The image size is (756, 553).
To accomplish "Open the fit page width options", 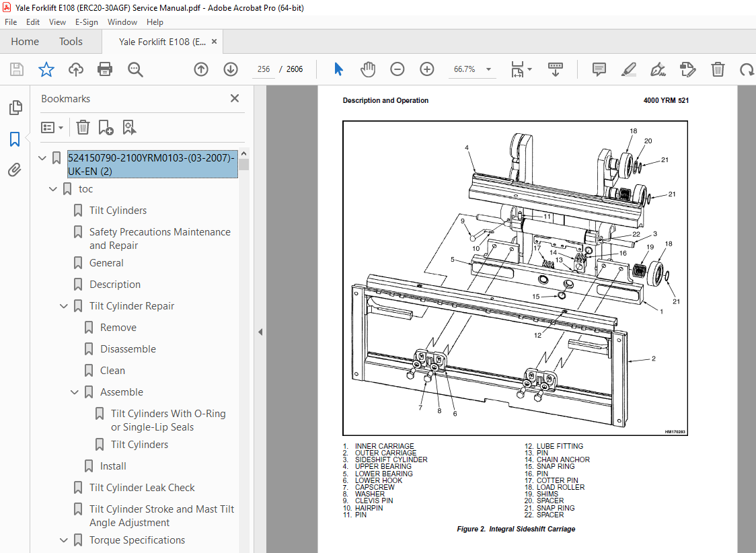I will click(521, 69).
